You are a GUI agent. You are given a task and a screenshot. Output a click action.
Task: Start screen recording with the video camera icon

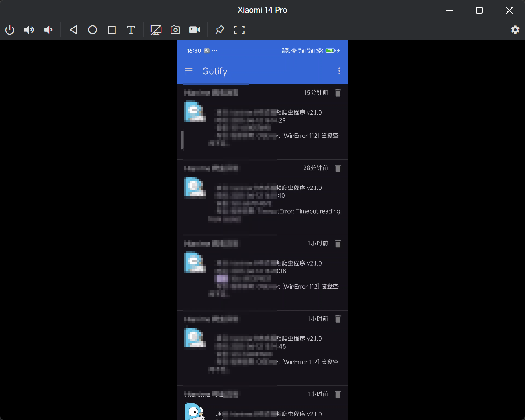tap(195, 30)
